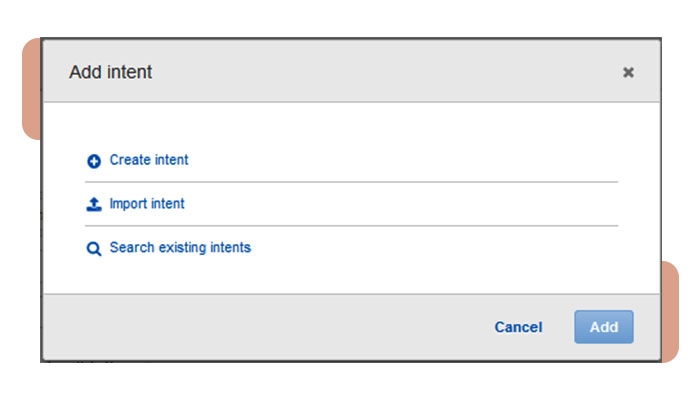Click the upload icon beside Import intent
The image size is (700, 400).
94,204
